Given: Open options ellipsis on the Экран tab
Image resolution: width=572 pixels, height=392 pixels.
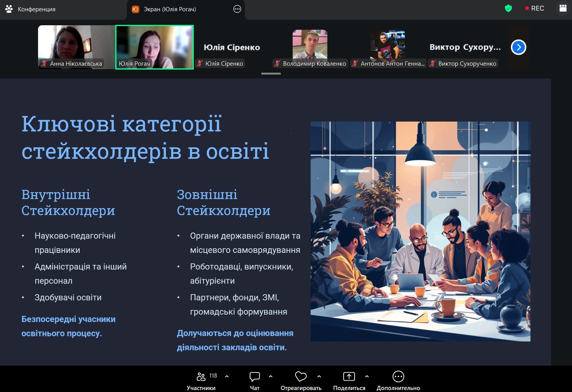Looking at the screenshot, I should 237,9.
